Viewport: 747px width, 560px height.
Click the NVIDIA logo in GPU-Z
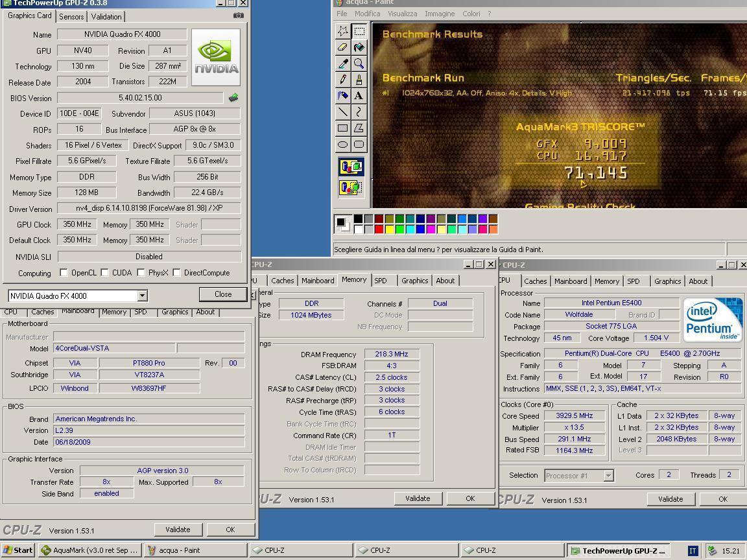coord(216,57)
